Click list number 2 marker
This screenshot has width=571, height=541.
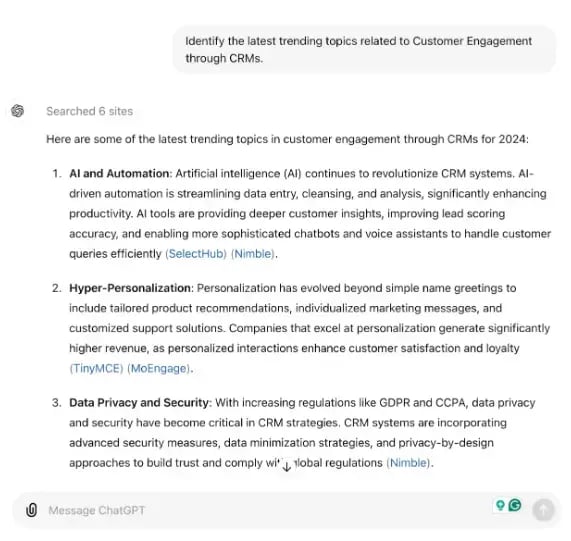click(x=56, y=288)
